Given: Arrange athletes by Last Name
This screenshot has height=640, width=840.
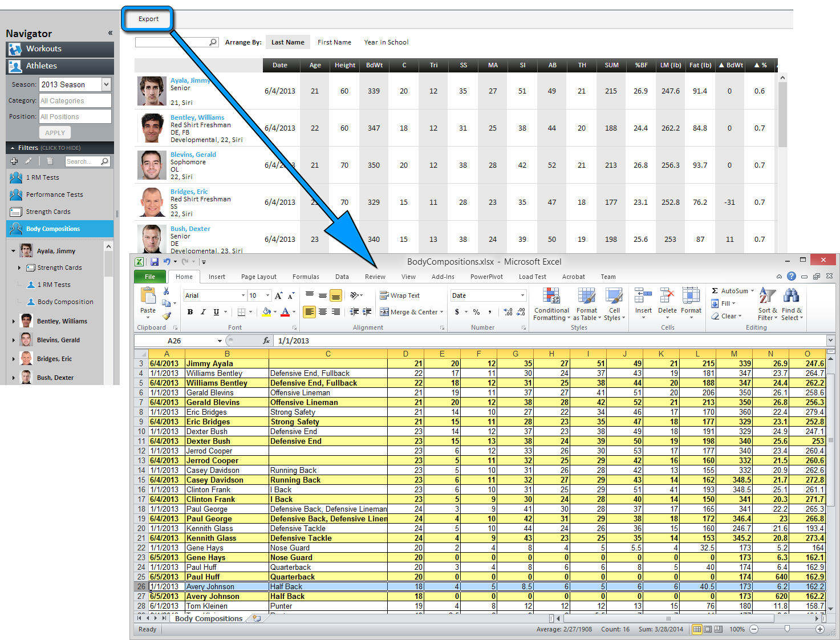Looking at the screenshot, I should click(x=288, y=42).
